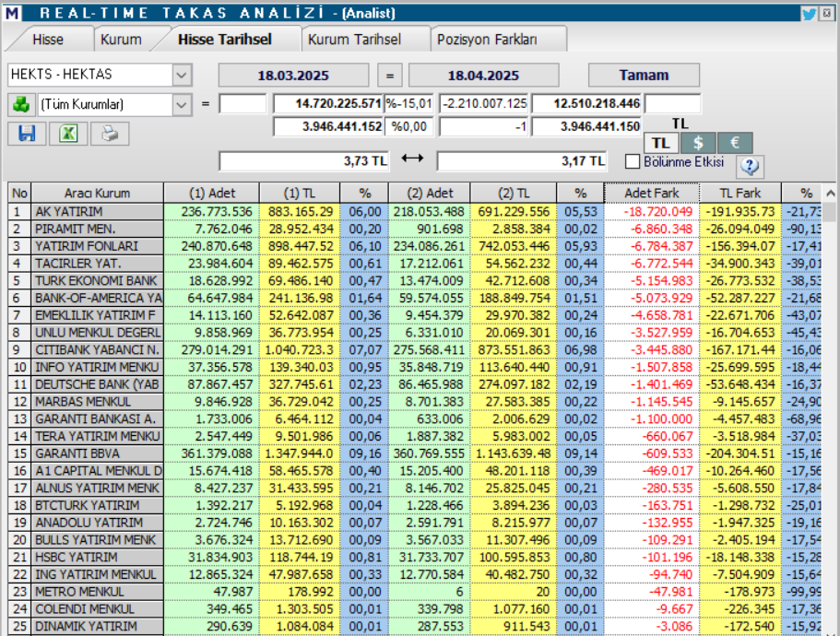840x636 pixels.
Task: Click the double-headed arrow between prices
Action: (412, 159)
